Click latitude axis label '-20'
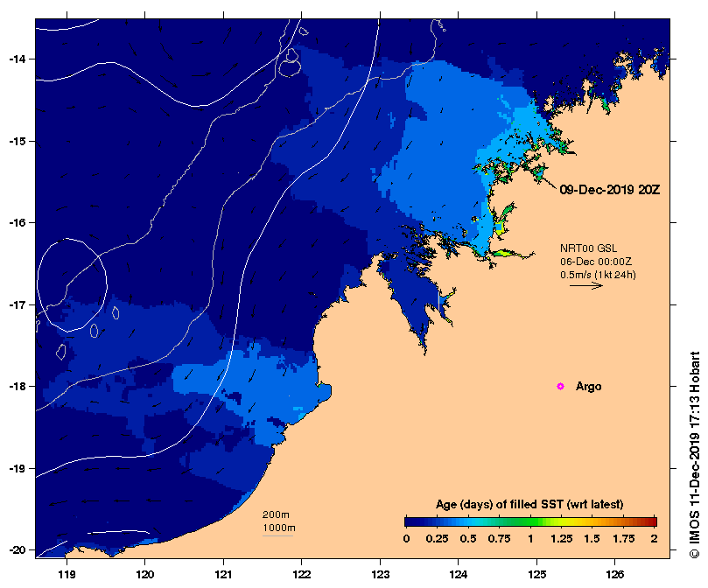Viewport: 708px width, 588px height. click(x=18, y=550)
